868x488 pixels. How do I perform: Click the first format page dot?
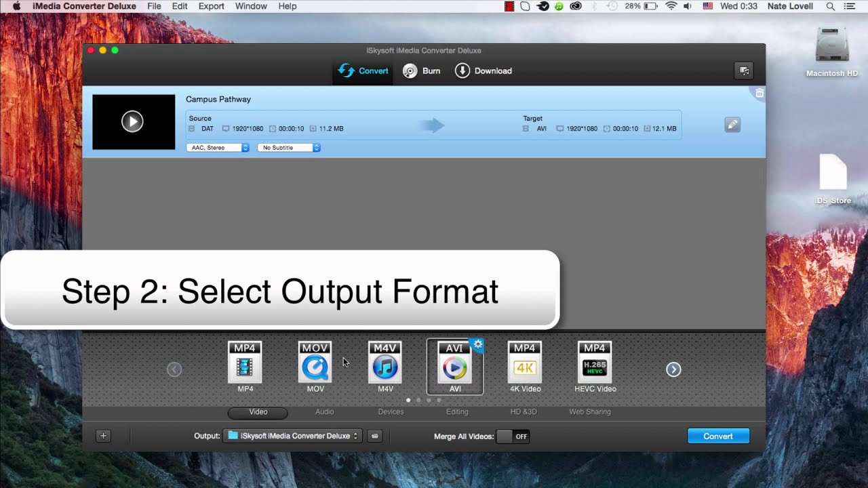tap(408, 400)
